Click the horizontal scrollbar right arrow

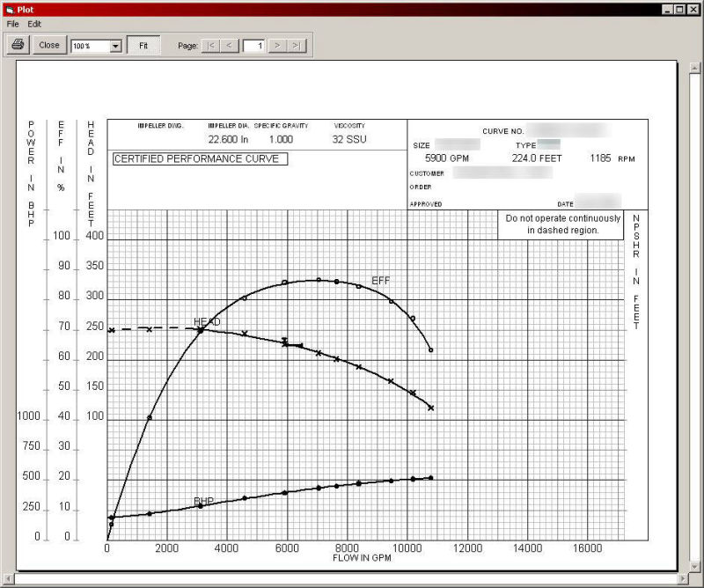[684, 578]
